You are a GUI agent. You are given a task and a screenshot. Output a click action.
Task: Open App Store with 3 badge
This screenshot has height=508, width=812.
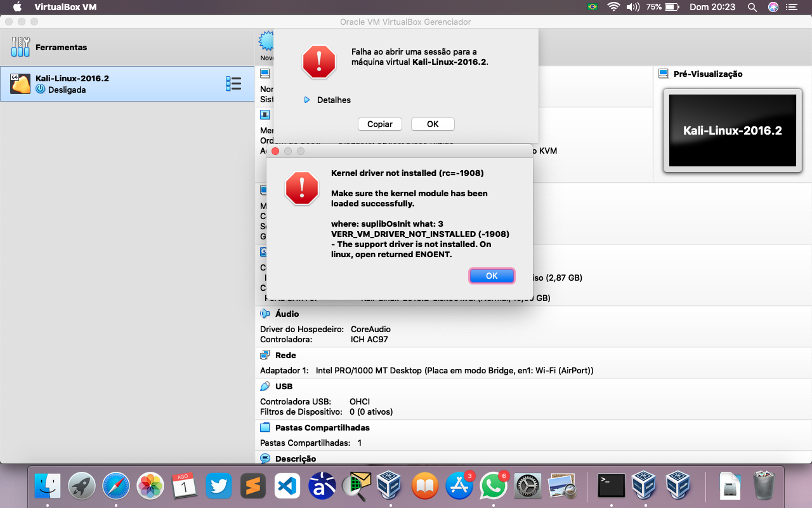tap(459, 486)
